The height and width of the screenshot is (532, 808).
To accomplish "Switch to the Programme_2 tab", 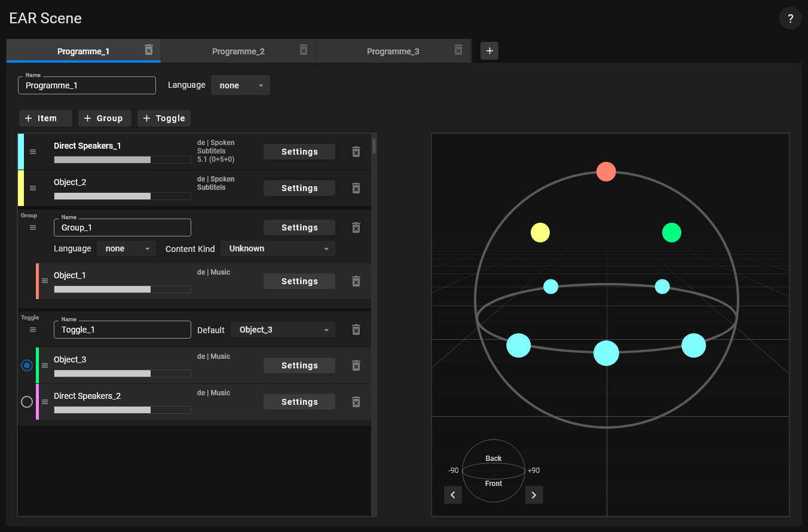I will pyautogui.click(x=238, y=51).
